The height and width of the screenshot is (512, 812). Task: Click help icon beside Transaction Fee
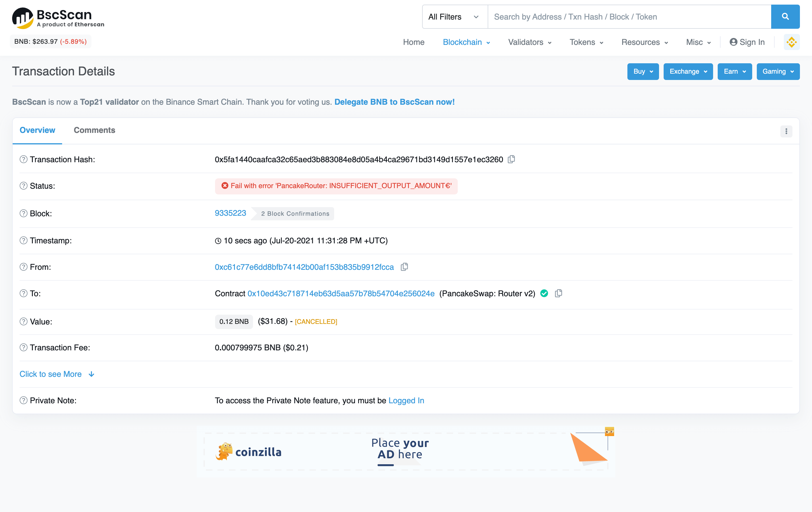pos(23,347)
